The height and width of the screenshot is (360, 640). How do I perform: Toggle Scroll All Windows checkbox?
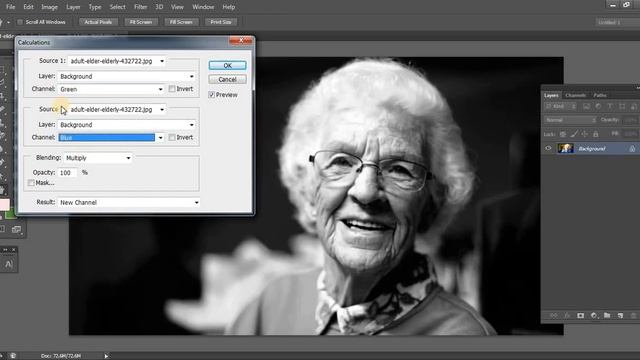click(x=20, y=22)
